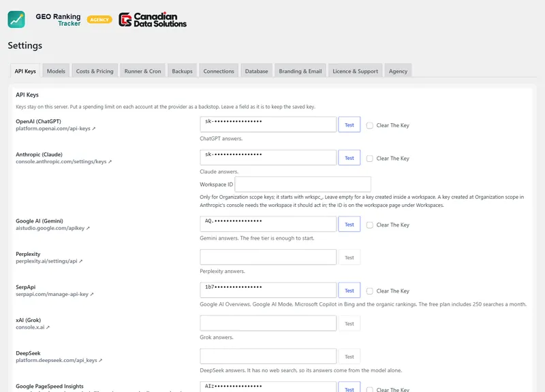Open aistudio.google.com/apikey link

53,228
